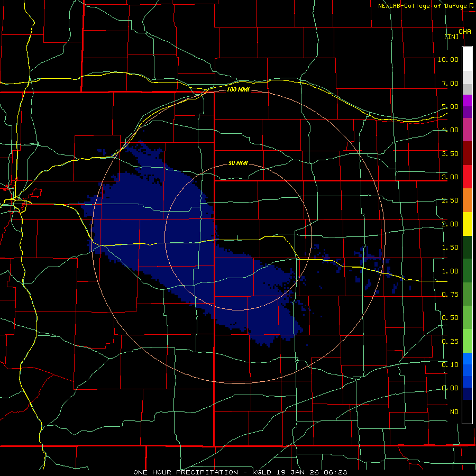The image size is (476, 476).
Task: Click the 50 NMI range ring label
Action: tap(238, 163)
